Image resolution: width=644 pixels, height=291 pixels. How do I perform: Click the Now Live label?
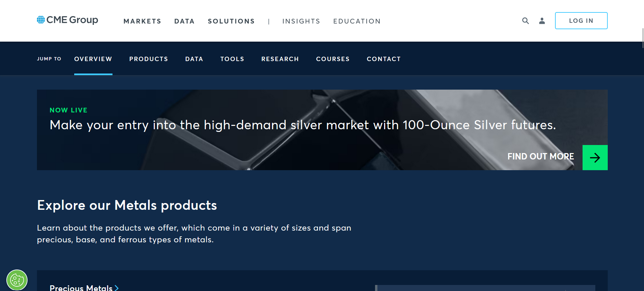click(x=68, y=110)
